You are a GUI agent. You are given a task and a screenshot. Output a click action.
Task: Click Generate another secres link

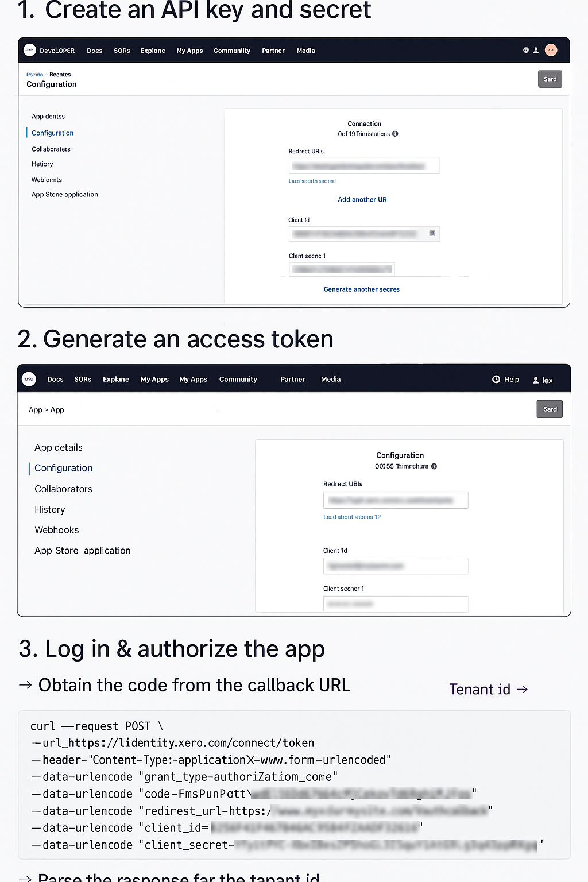362,289
